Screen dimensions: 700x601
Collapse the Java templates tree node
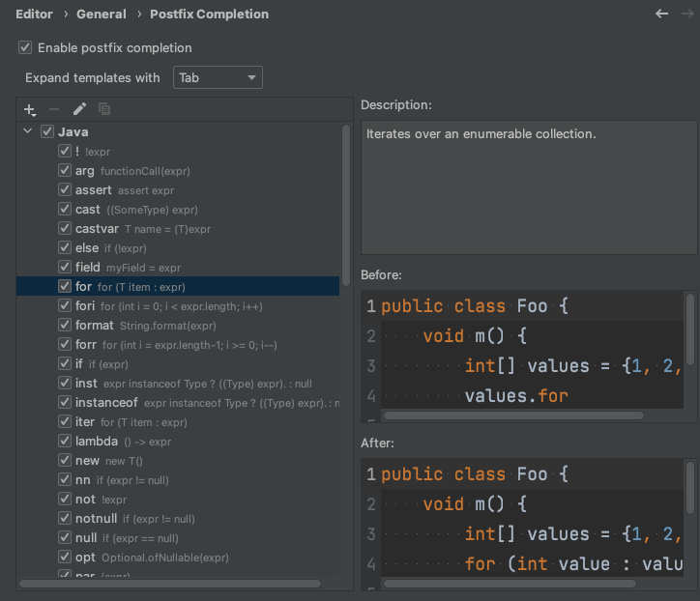pyautogui.click(x=29, y=131)
